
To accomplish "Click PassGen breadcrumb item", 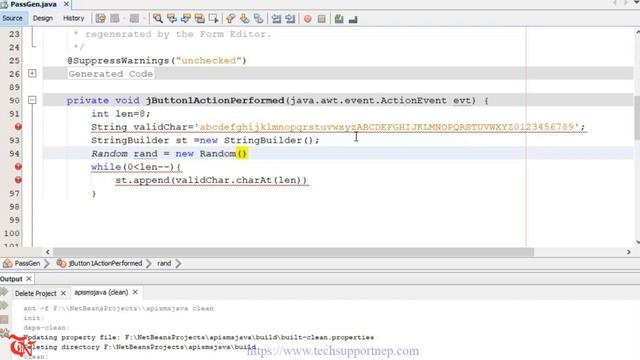I will click(x=27, y=263).
